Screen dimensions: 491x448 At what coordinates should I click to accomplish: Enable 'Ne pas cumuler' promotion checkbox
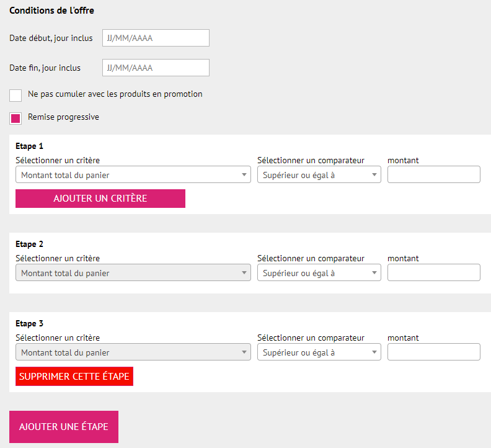(15, 95)
